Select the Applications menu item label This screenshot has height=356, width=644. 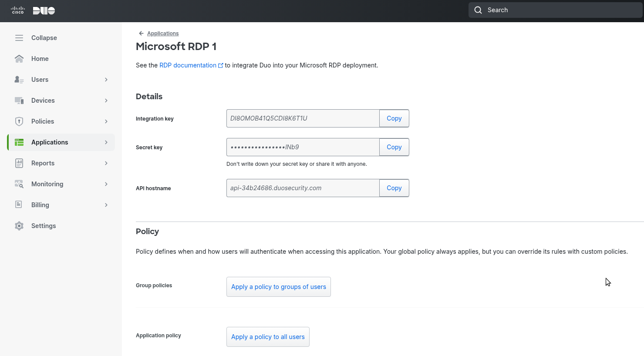click(x=50, y=142)
